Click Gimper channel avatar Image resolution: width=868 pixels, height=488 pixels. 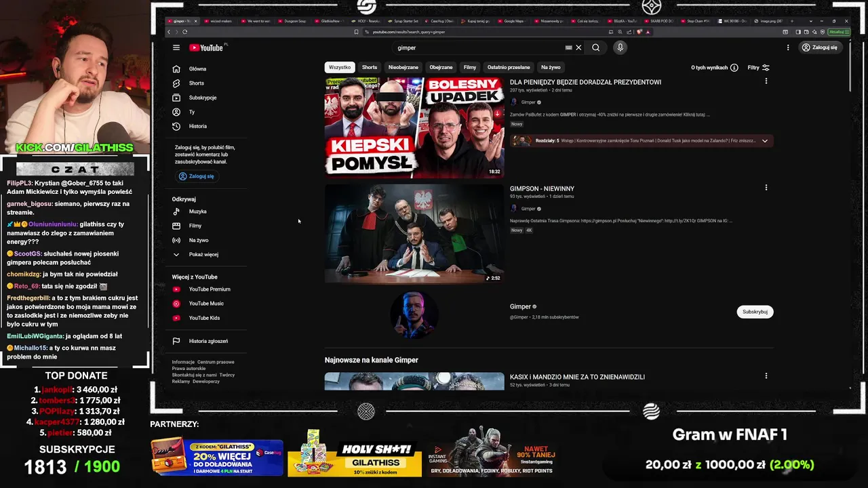tap(414, 314)
